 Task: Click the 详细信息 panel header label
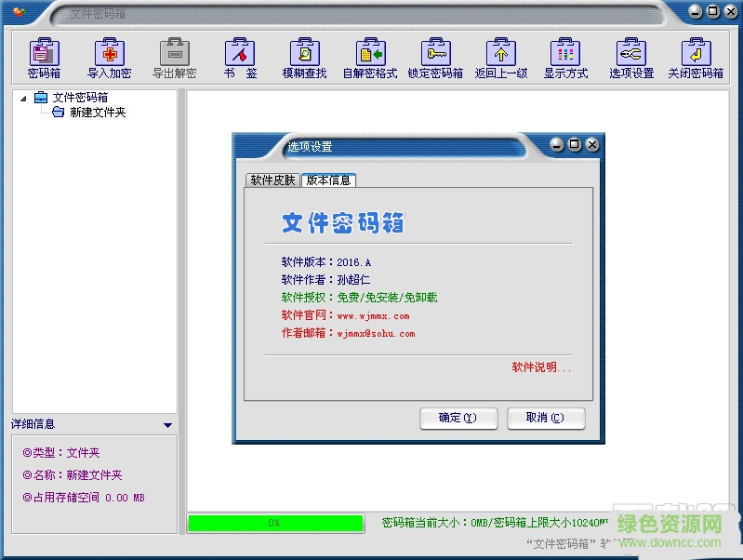click(33, 424)
